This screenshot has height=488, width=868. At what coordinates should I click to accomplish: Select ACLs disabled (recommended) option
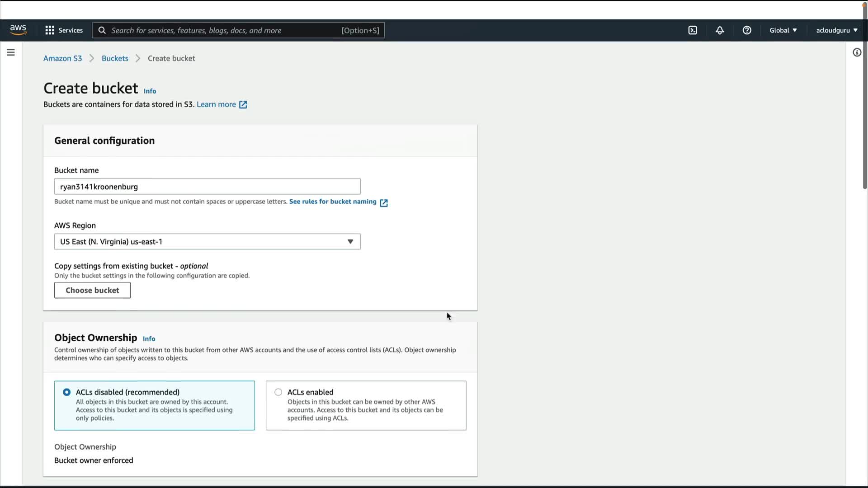click(x=67, y=392)
